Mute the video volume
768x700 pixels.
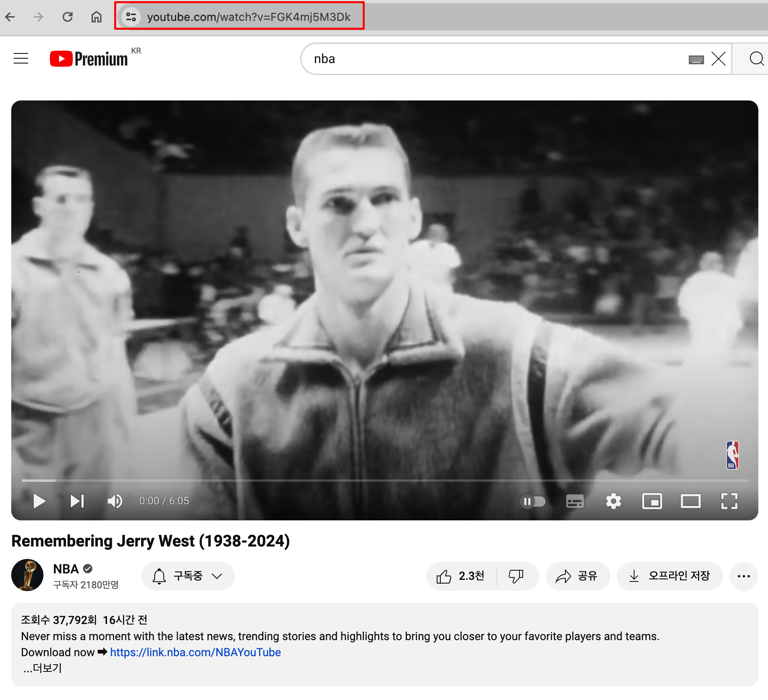(115, 501)
